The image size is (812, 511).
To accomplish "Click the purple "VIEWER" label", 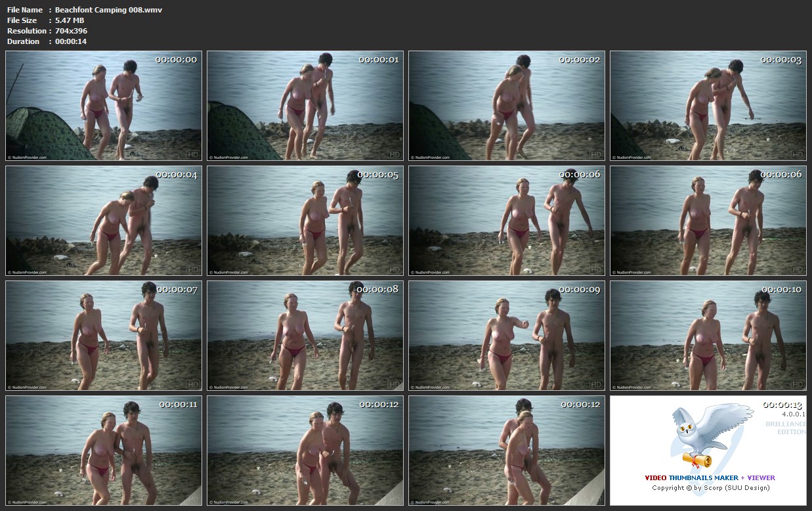I will point(761,478).
